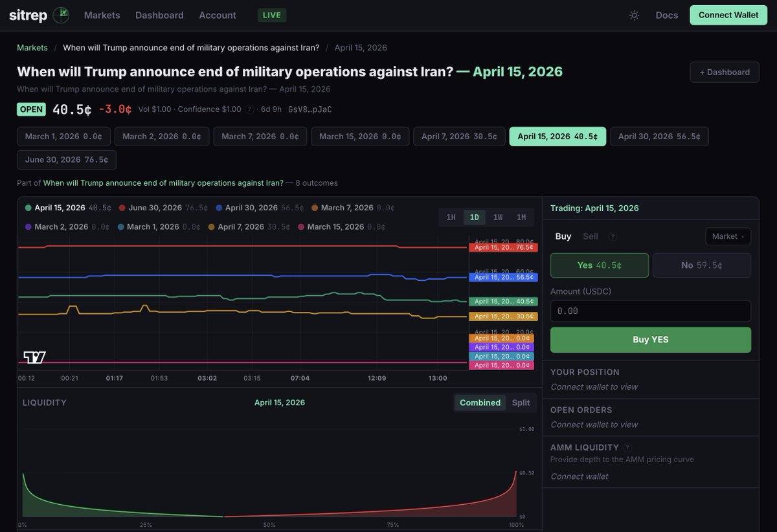The image size is (777, 532).
Task: Choose the Yes 40.5¢ option
Action: [600, 265]
